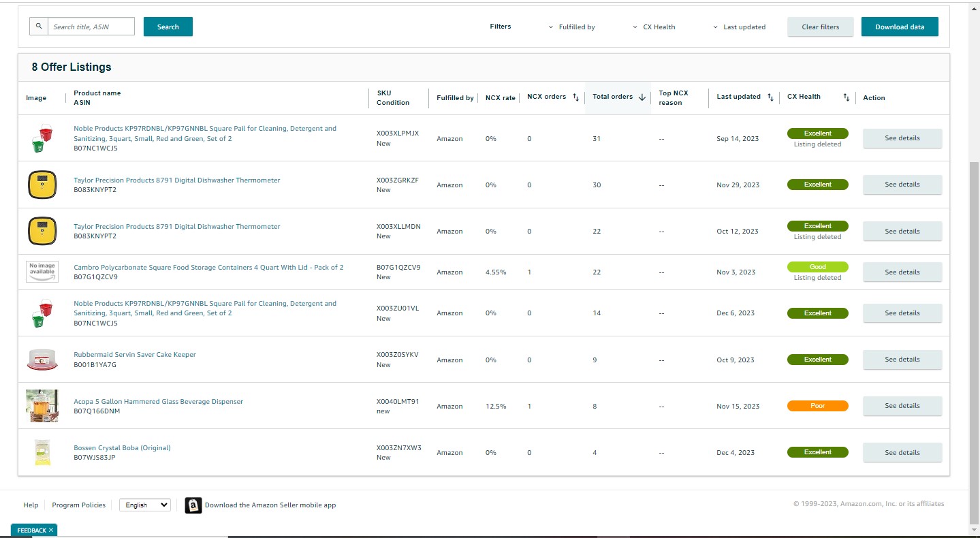Click the Search button

[x=168, y=27]
